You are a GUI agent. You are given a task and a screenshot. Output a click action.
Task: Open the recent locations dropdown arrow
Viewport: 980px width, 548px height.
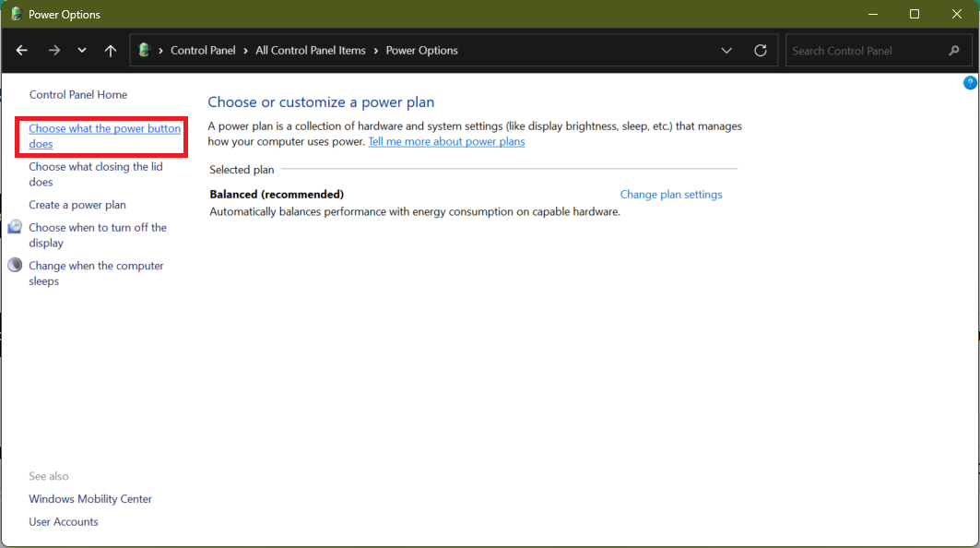point(82,51)
